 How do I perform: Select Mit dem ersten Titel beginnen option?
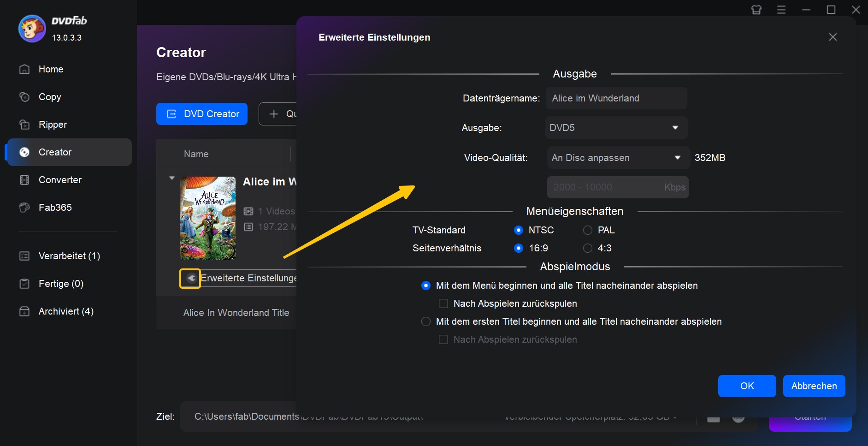(x=426, y=321)
